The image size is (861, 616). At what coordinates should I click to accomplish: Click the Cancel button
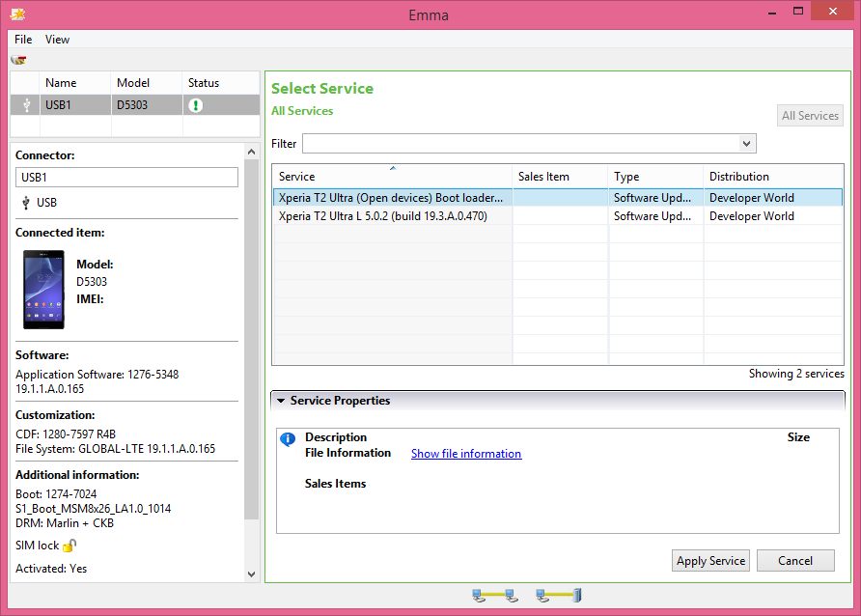pos(795,561)
